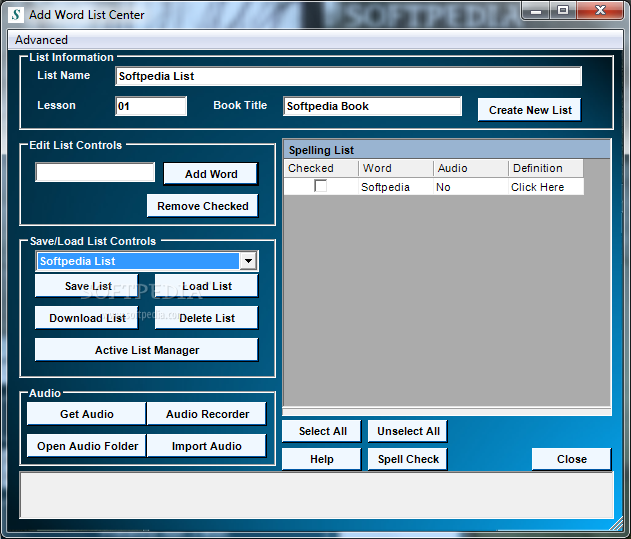
Task: Click the Load List button
Action: point(206,286)
